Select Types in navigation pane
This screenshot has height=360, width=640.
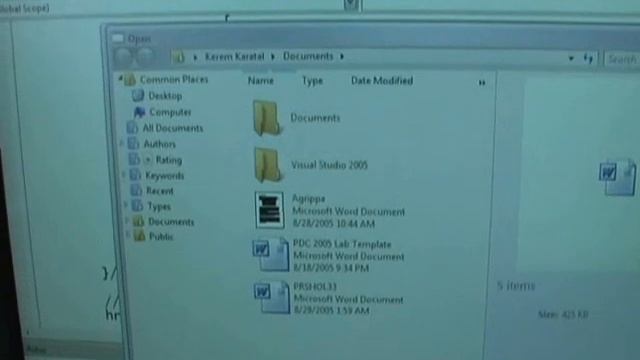159,207
